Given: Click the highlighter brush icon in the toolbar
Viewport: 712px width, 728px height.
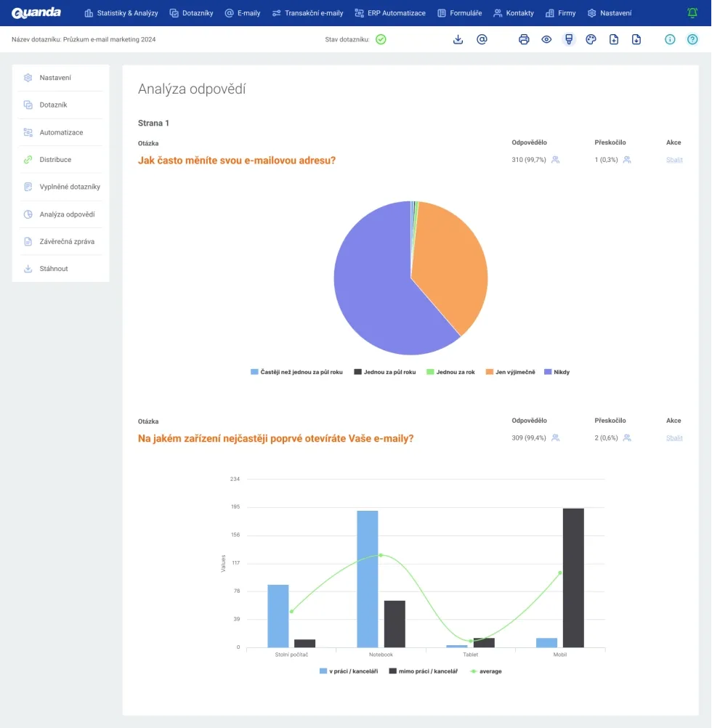Looking at the screenshot, I should coord(569,39).
